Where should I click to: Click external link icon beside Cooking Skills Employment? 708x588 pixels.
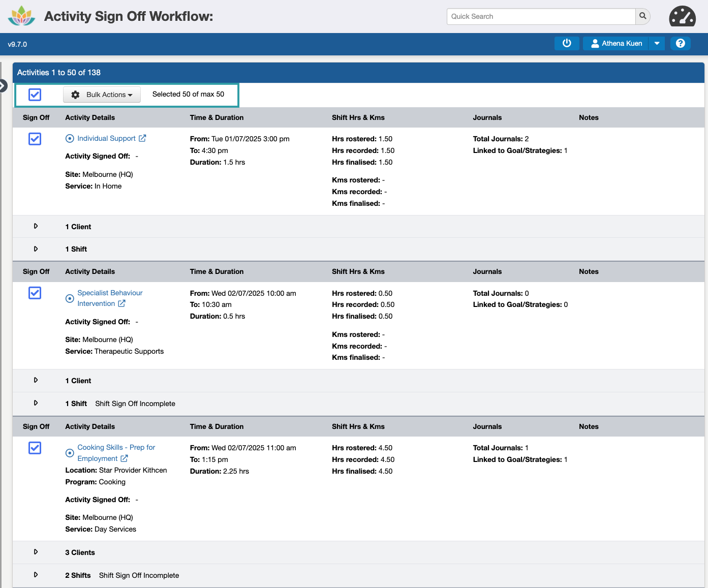click(x=125, y=458)
